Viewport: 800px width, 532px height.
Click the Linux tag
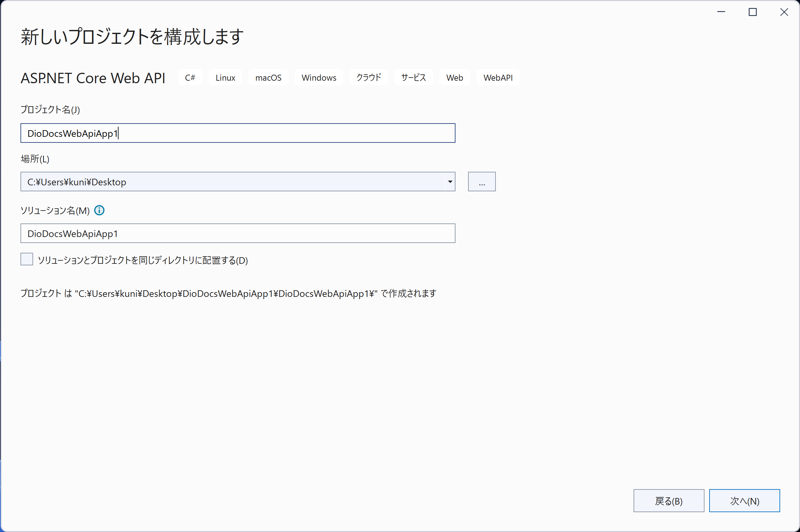(225, 77)
